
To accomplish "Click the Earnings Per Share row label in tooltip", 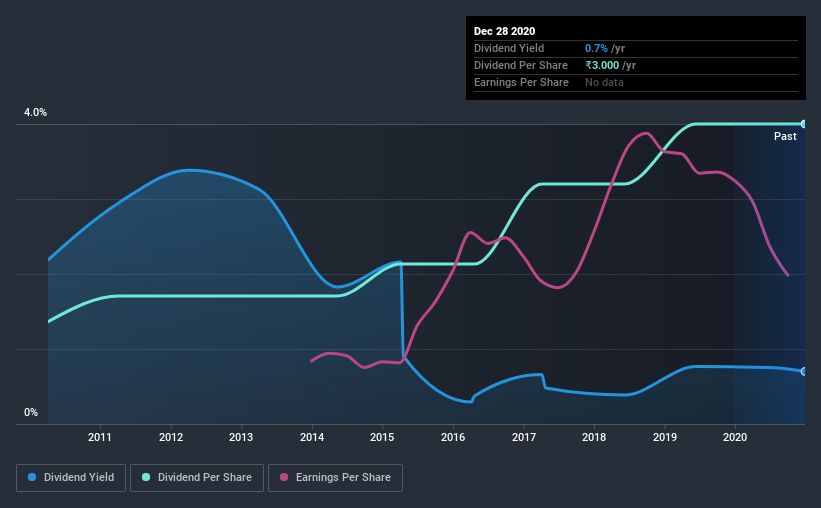I will point(521,82).
